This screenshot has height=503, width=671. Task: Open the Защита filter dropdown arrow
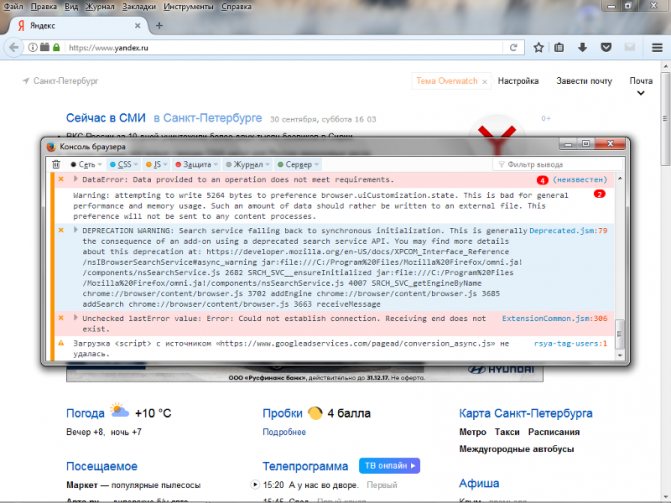(216, 165)
